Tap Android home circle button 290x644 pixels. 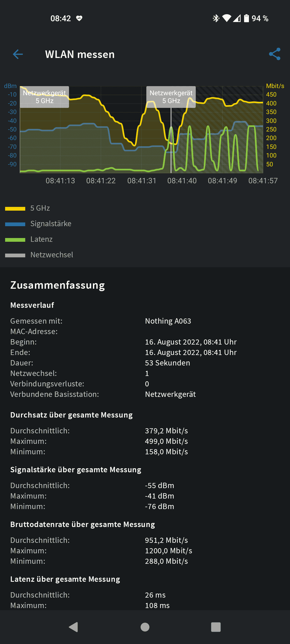tap(145, 627)
